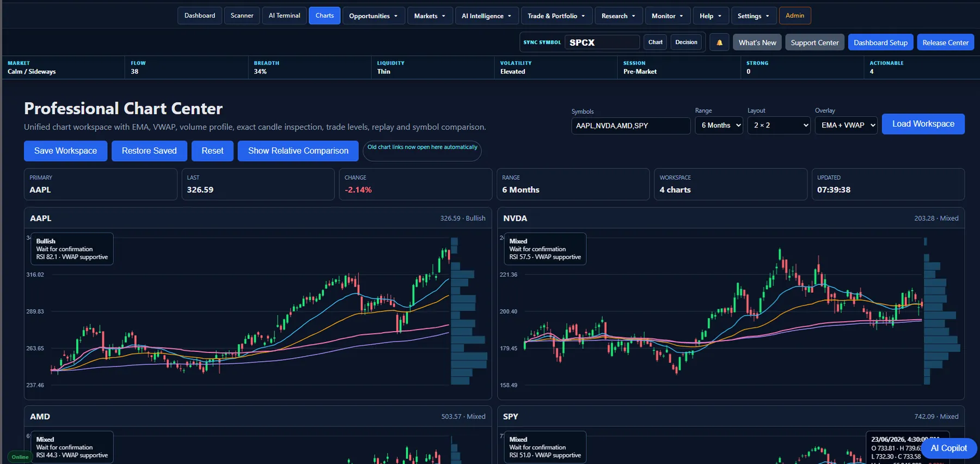
Task: Open the Release Center
Action: [x=945, y=42]
